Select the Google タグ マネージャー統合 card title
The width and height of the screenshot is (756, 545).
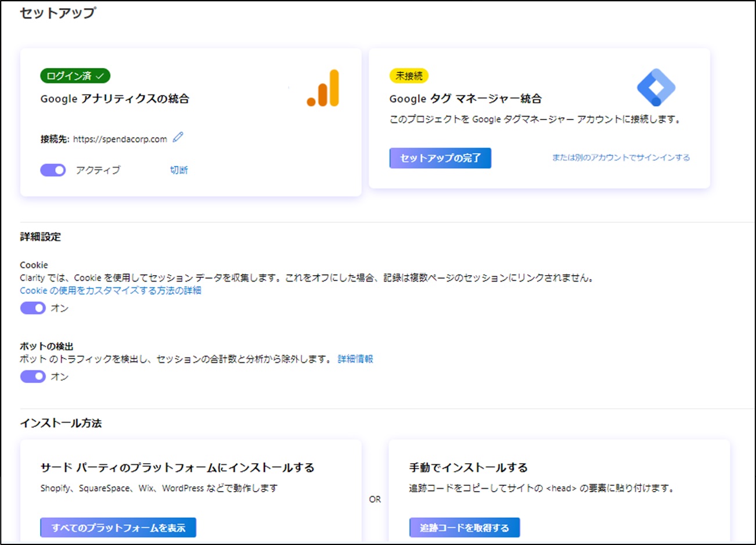click(x=465, y=99)
